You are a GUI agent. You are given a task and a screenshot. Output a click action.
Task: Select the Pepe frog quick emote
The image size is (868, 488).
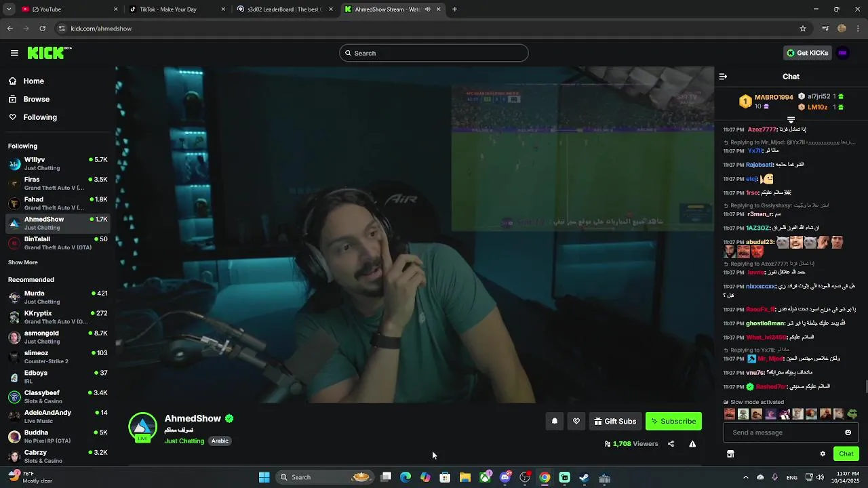pos(852,414)
